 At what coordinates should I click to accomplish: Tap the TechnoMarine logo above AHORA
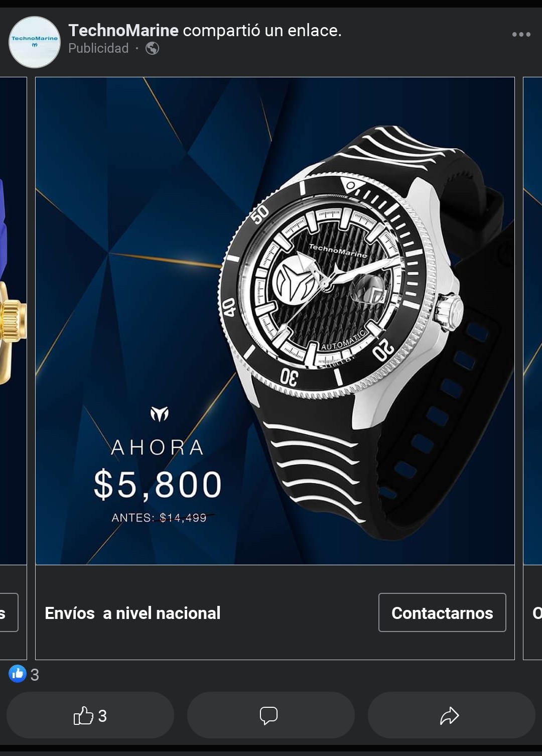[160, 414]
